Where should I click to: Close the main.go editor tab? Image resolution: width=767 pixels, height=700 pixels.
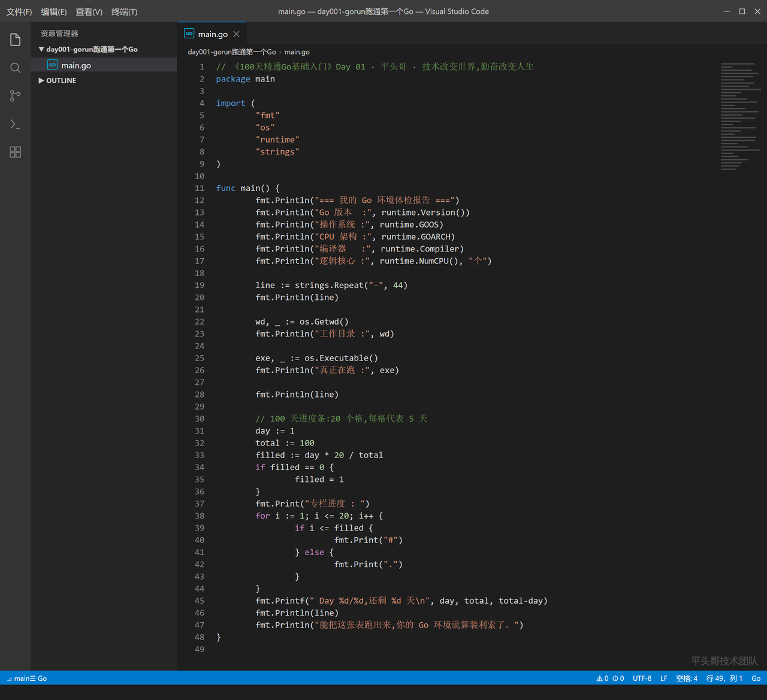[x=237, y=34]
